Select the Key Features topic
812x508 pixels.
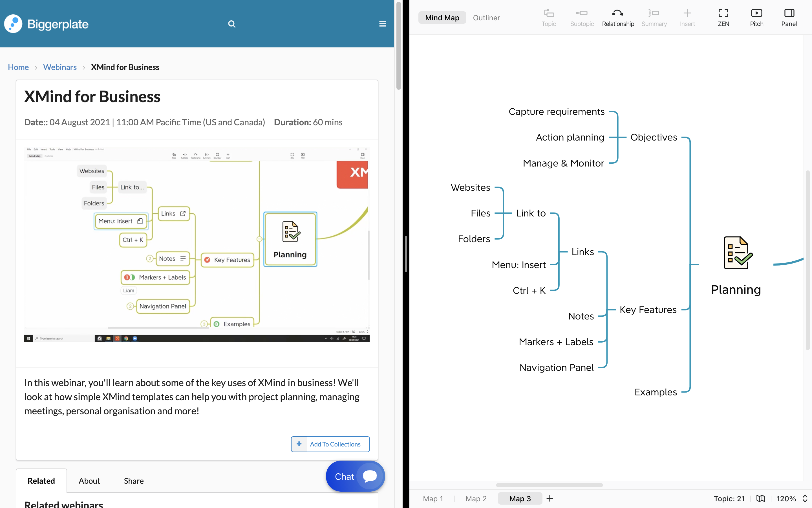(x=648, y=309)
